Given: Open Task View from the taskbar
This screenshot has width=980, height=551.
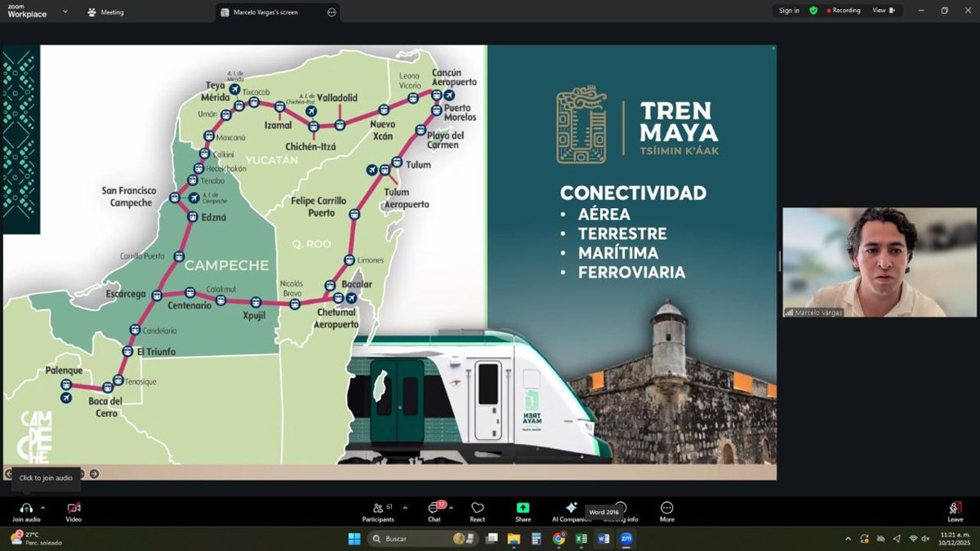Looking at the screenshot, I should coord(492,539).
